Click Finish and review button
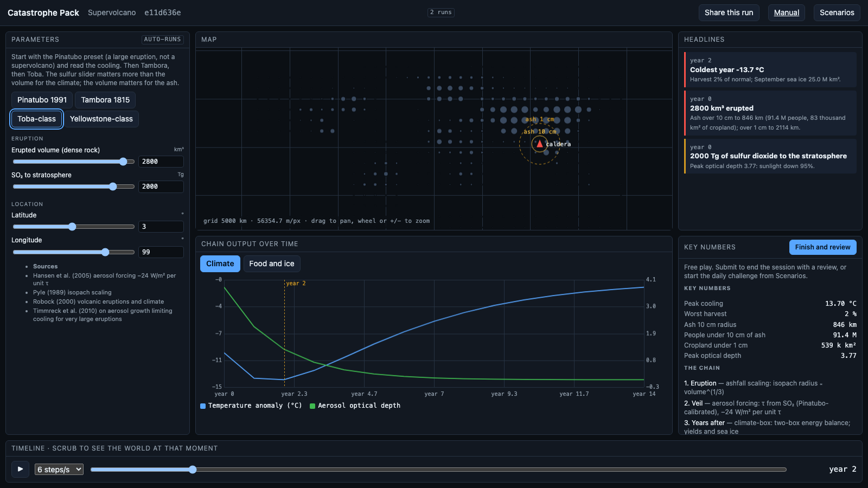The width and height of the screenshot is (868, 488). point(822,247)
